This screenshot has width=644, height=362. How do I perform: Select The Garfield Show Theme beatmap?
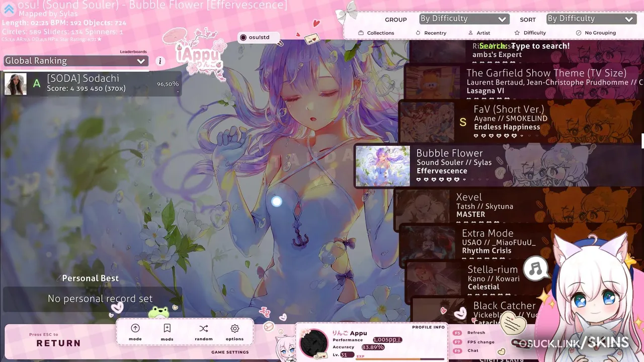tap(524, 82)
